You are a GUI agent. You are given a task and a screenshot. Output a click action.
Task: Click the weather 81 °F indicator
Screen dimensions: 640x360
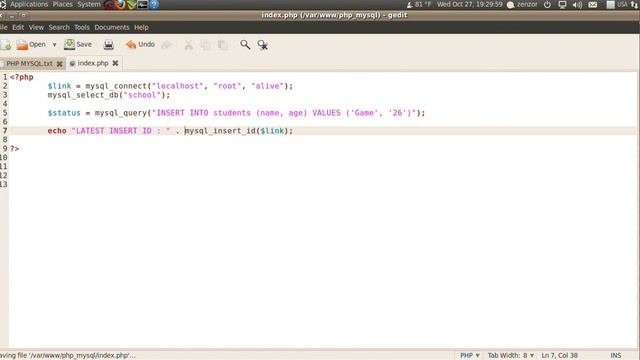click(419, 4)
